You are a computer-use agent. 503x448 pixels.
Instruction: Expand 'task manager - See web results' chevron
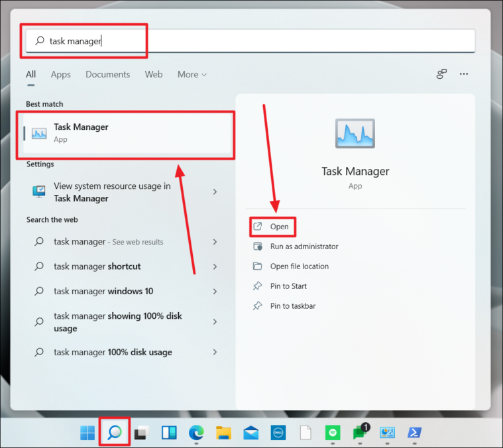click(215, 242)
